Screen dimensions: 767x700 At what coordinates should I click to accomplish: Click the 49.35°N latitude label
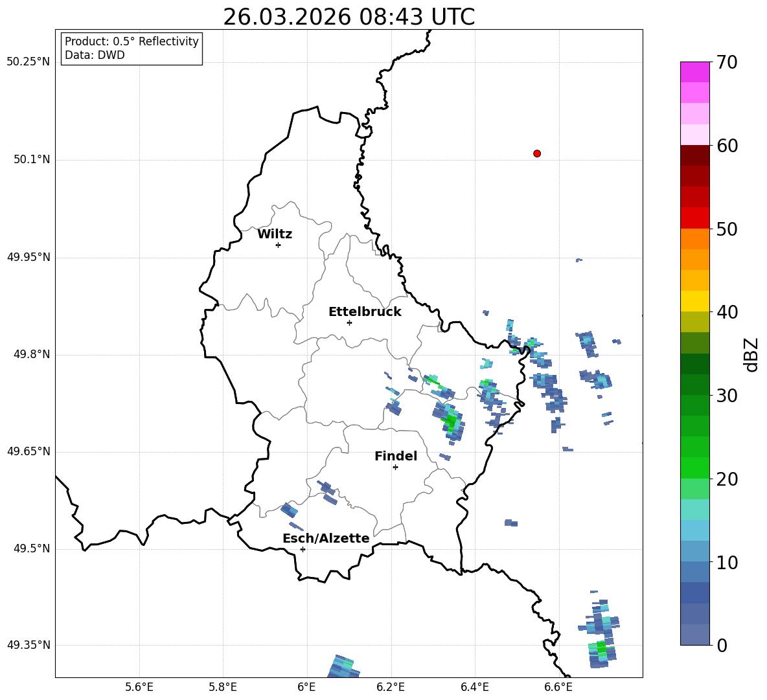pyautogui.click(x=29, y=645)
